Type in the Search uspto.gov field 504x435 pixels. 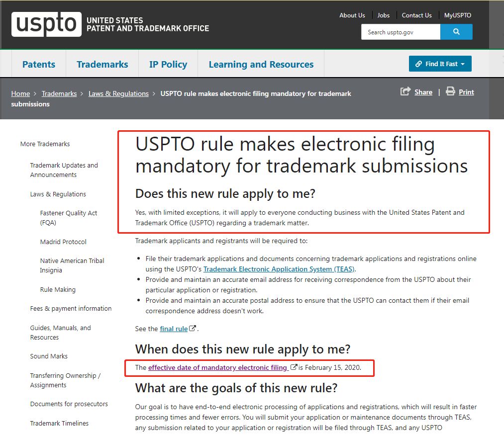(401, 32)
